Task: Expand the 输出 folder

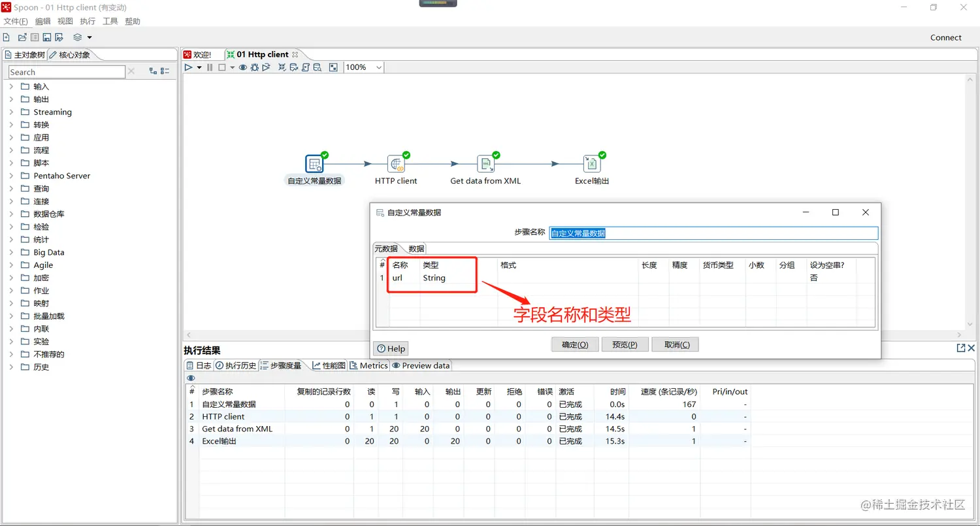Action: coord(11,99)
